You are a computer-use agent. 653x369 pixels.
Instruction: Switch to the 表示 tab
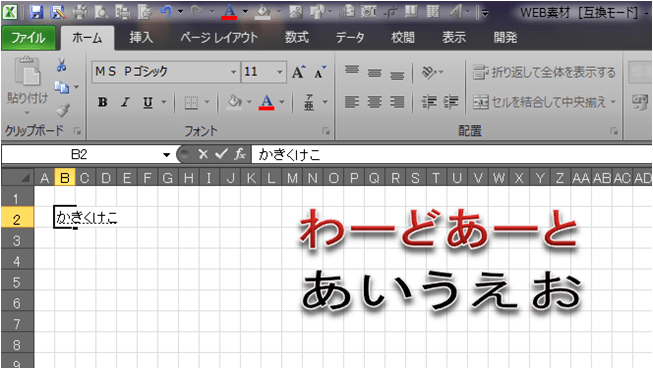[454, 38]
